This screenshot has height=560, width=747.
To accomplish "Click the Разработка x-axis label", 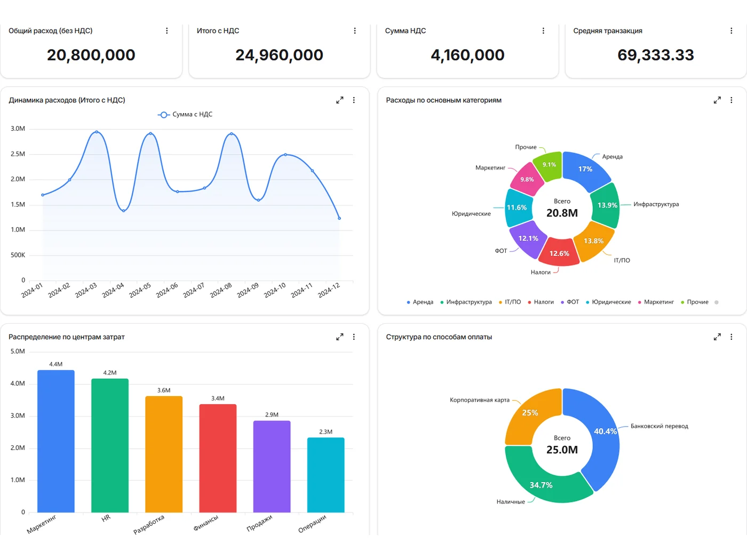I will point(149,524).
